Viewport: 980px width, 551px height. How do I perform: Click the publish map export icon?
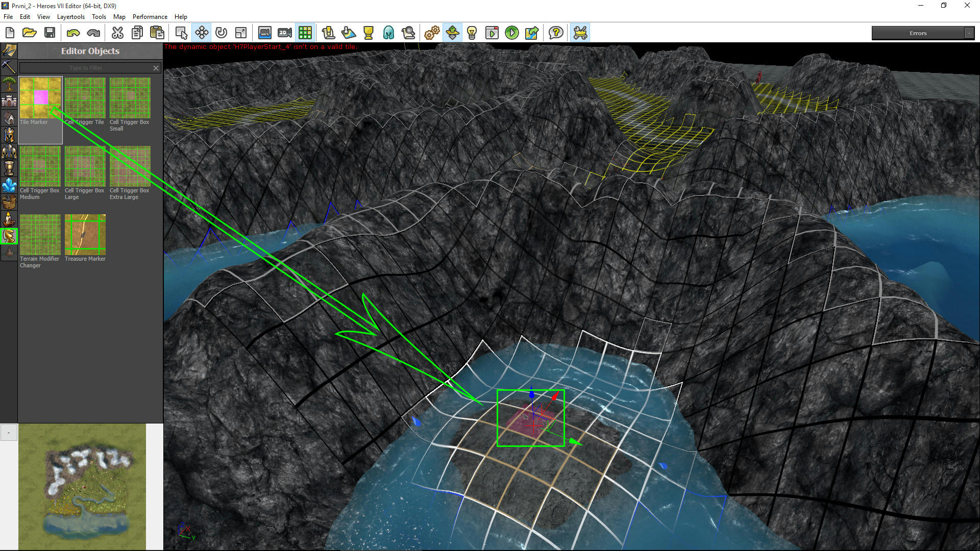pos(532,33)
